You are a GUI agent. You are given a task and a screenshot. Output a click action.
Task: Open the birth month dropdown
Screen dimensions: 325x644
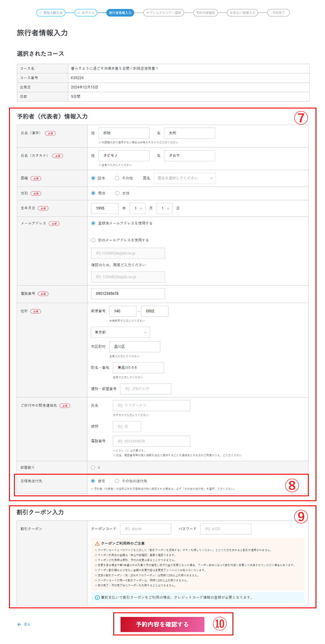(x=137, y=208)
